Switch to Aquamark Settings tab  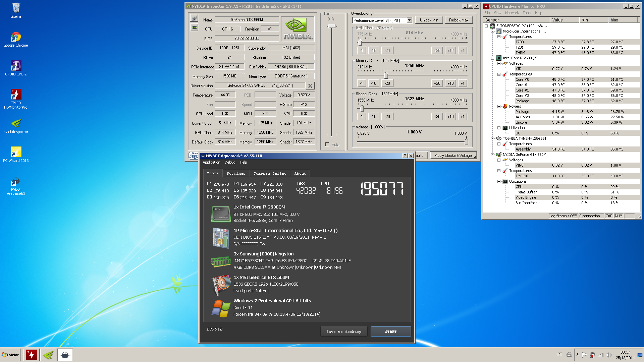236,174
